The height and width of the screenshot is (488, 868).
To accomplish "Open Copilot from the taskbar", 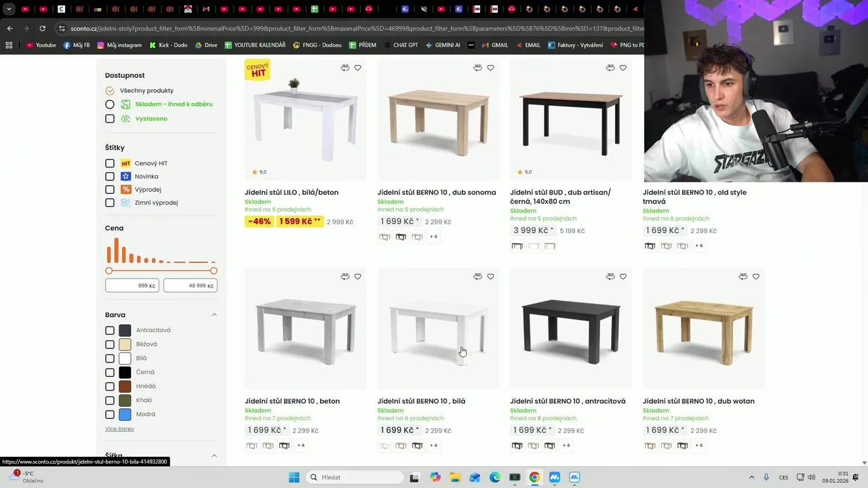I will 435,477.
